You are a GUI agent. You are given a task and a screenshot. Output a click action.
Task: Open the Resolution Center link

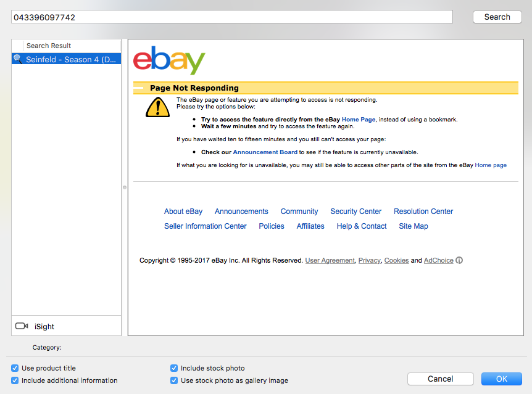click(423, 211)
